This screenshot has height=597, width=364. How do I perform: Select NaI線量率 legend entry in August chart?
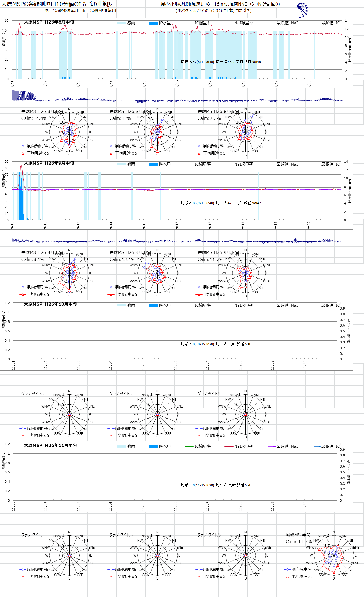tap(239, 23)
